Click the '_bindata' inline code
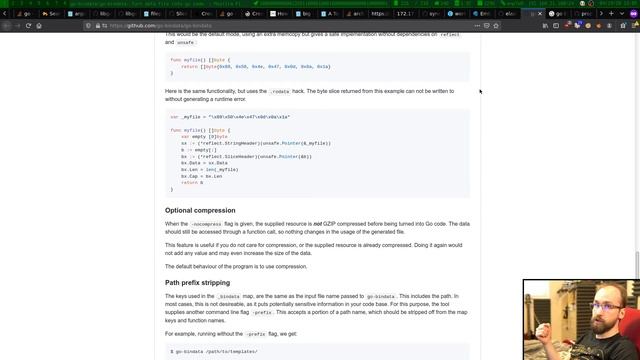 click(229, 296)
